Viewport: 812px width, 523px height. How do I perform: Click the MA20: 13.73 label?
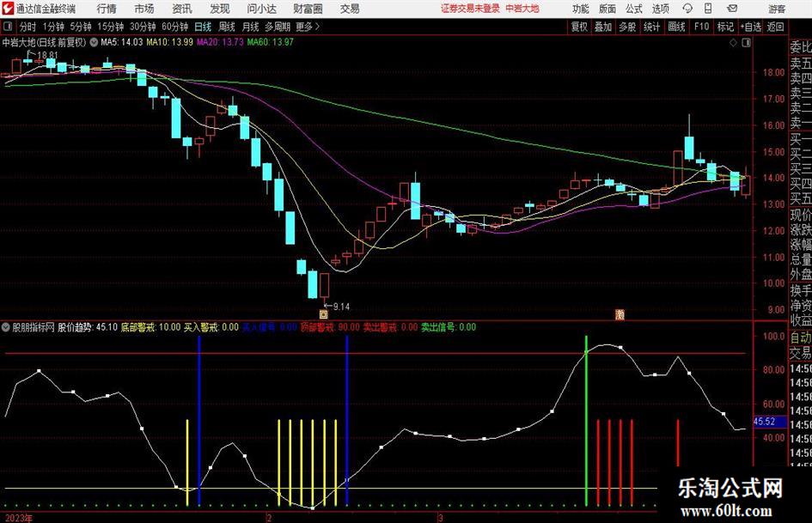point(220,42)
